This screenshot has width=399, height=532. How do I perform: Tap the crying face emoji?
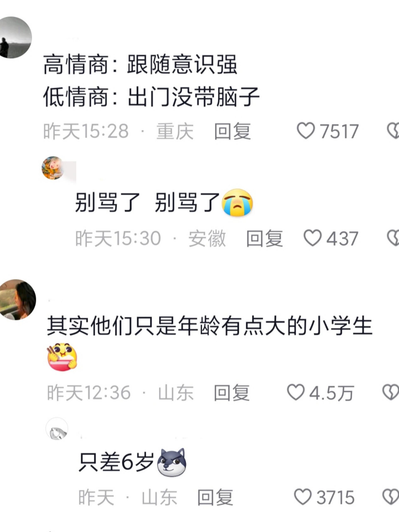coord(237,202)
